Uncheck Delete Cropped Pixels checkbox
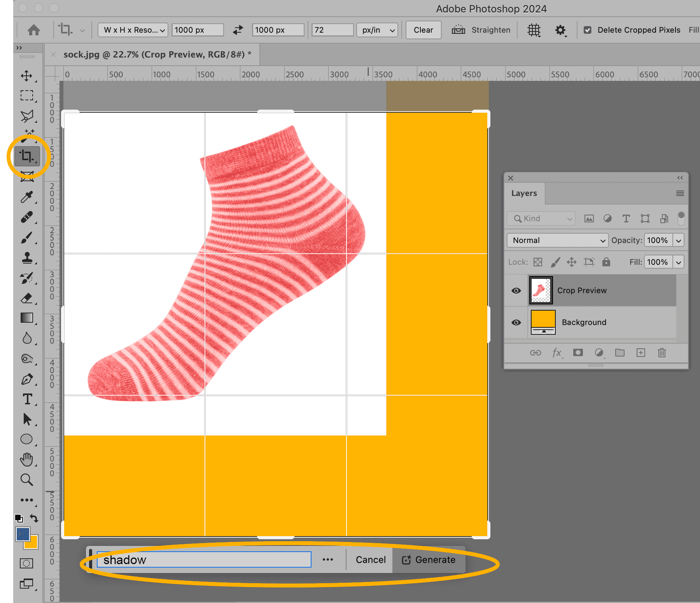Viewport: 700px width, 603px height. [x=588, y=30]
